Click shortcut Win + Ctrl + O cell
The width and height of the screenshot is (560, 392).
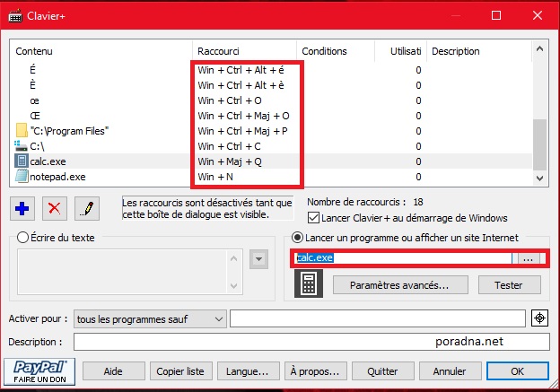230,100
